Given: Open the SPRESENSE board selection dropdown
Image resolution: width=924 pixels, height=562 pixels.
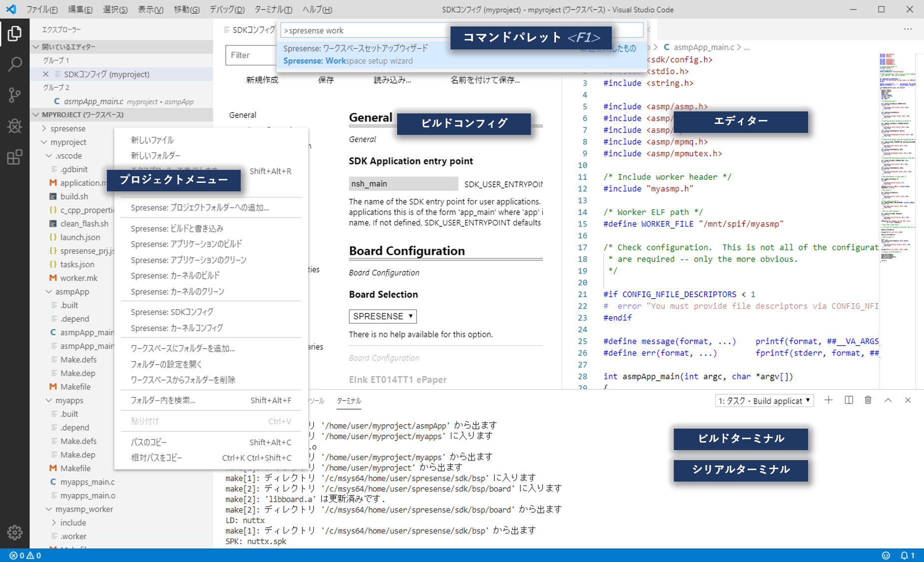Looking at the screenshot, I should [x=383, y=316].
